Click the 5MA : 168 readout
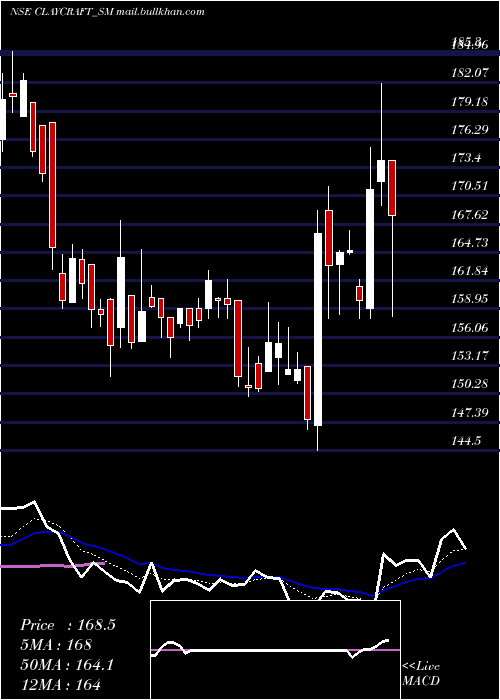Image resolution: width=500 pixels, height=700 pixels. tap(56, 644)
